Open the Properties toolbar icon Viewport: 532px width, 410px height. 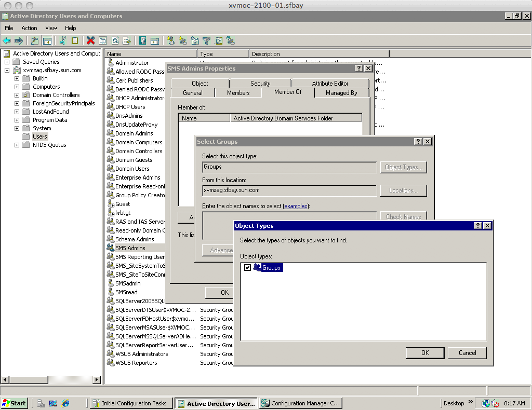coord(102,40)
